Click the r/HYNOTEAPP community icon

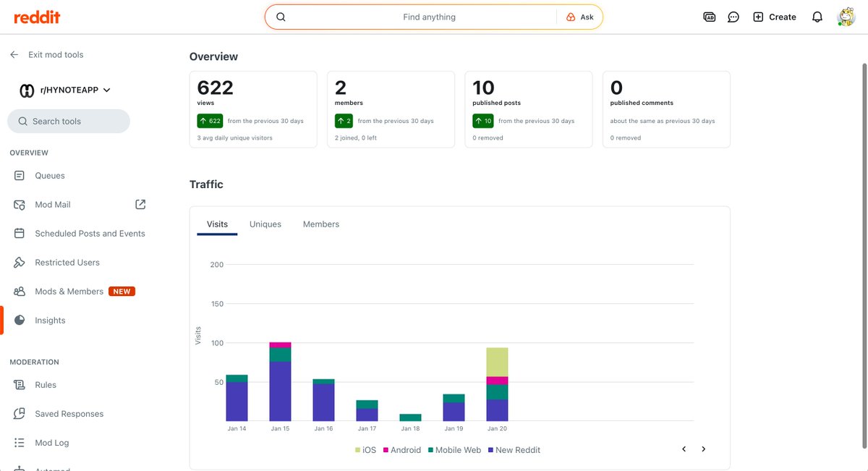27,90
